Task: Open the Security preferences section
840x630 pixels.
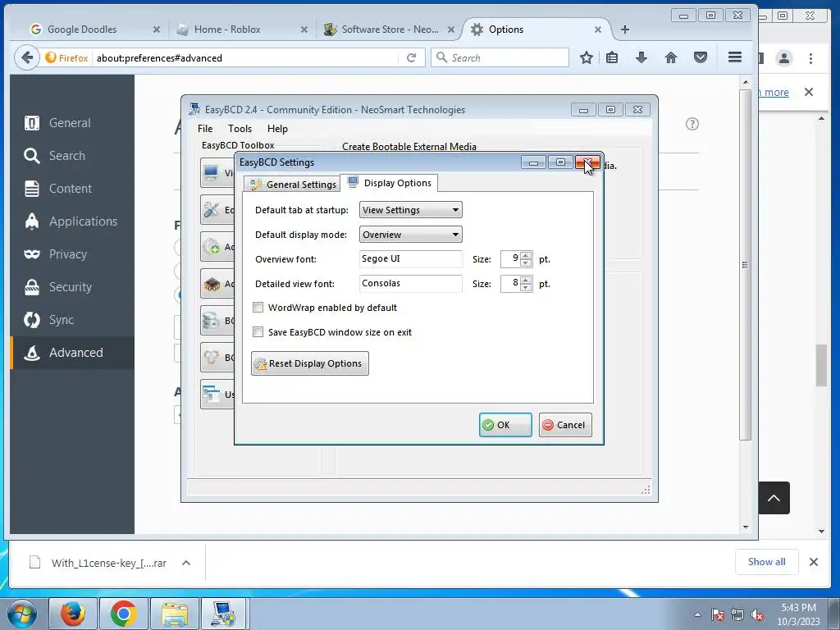Action: click(72, 287)
